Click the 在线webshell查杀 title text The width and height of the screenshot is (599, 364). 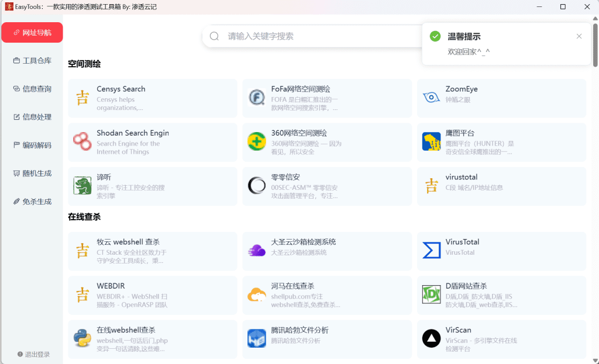pyautogui.click(x=126, y=330)
